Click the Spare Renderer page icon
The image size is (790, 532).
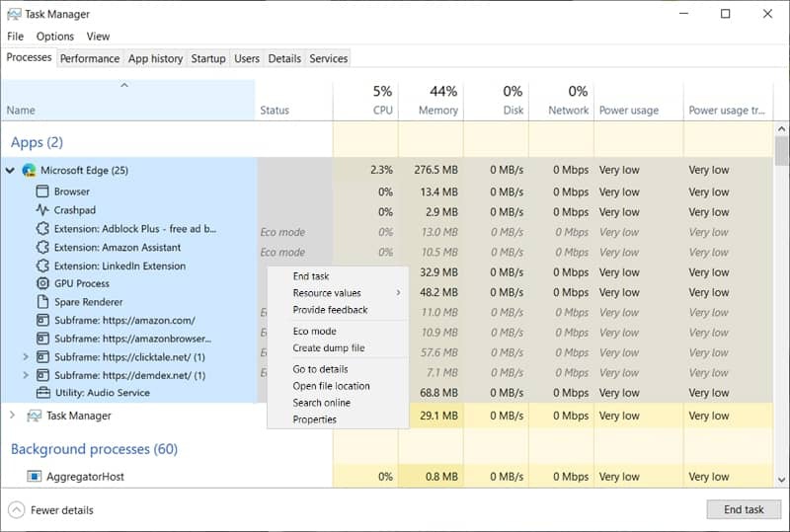42,302
